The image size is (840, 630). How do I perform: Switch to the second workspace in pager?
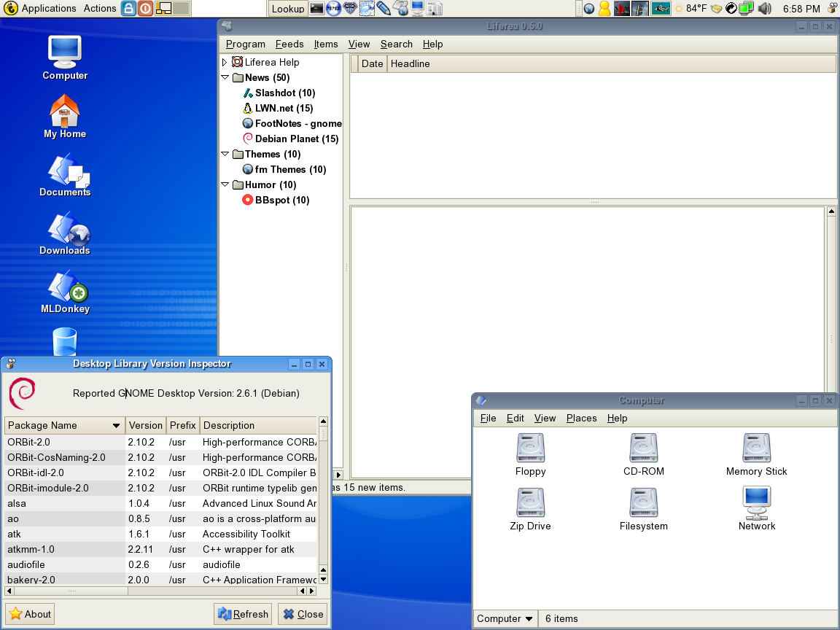[x=181, y=8]
